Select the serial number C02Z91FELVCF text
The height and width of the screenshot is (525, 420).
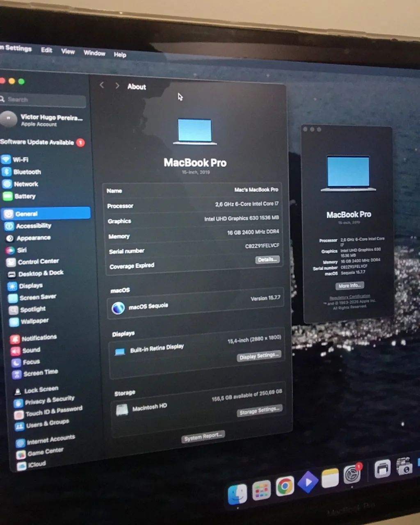coord(262,245)
